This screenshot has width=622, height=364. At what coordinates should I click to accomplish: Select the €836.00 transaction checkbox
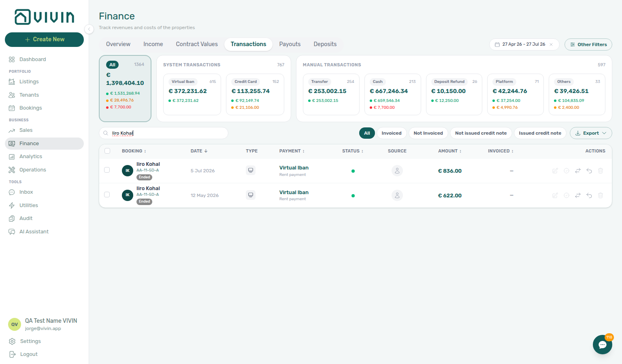click(107, 170)
